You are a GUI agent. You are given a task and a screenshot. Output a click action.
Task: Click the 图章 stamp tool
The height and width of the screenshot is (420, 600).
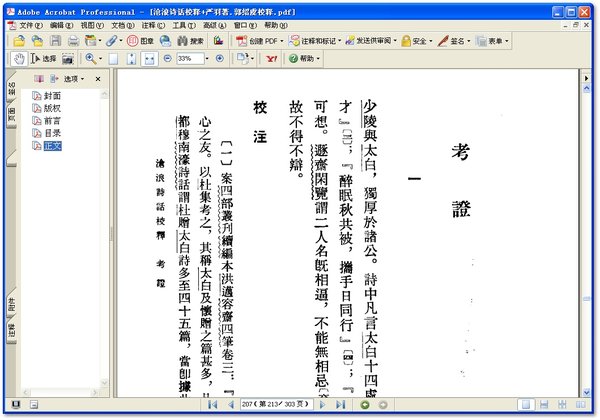pos(140,41)
